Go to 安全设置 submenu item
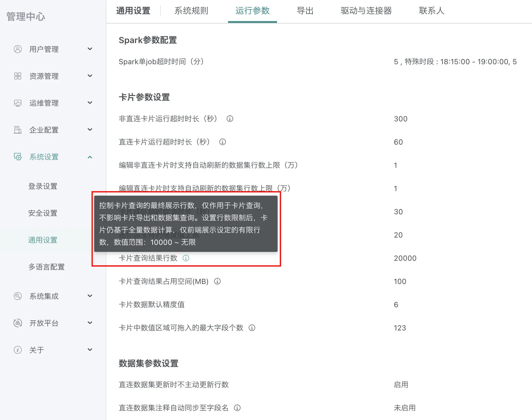Image resolution: width=532 pixels, height=420 pixels. coord(43,213)
